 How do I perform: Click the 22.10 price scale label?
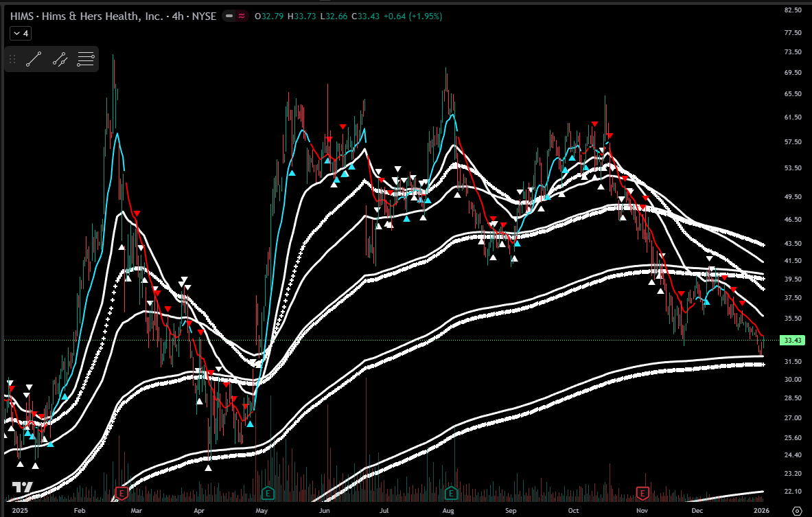pos(793,491)
